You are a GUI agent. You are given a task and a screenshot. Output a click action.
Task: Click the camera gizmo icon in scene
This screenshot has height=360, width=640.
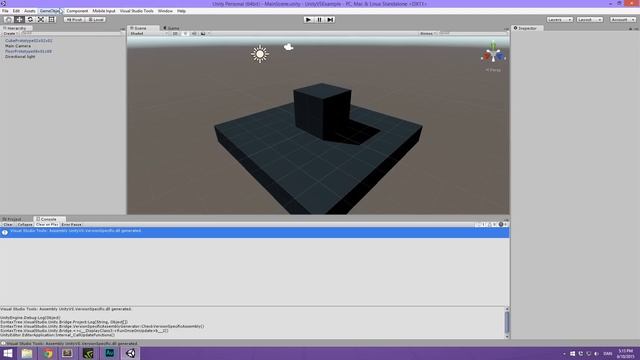tap(289, 47)
